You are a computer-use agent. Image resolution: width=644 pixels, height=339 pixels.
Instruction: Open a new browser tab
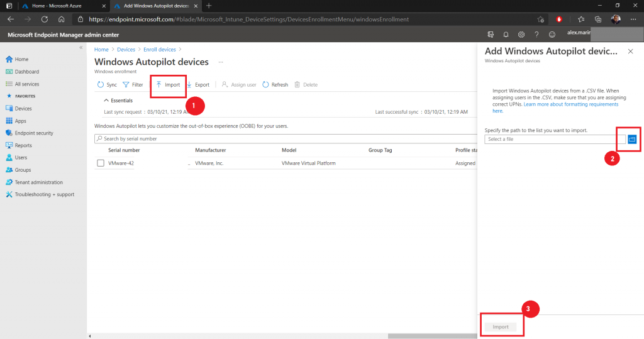[x=209, y=6]
